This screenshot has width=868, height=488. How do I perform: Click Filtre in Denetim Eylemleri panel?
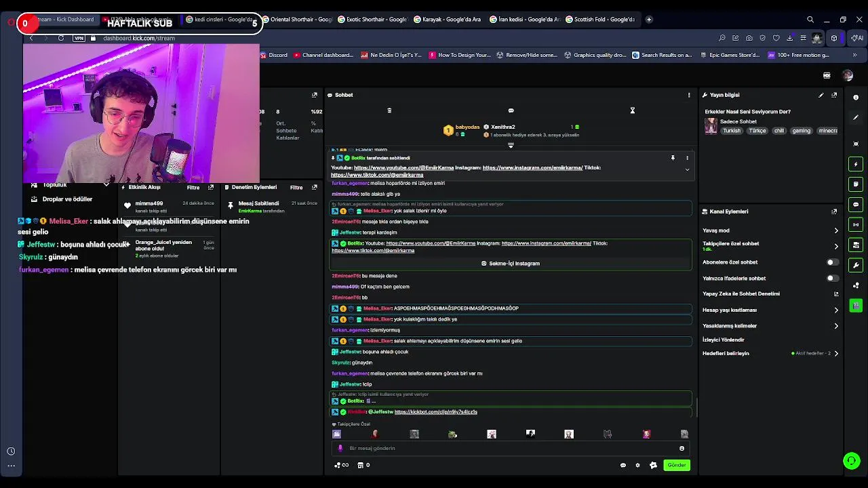click(x=296, y=188)
